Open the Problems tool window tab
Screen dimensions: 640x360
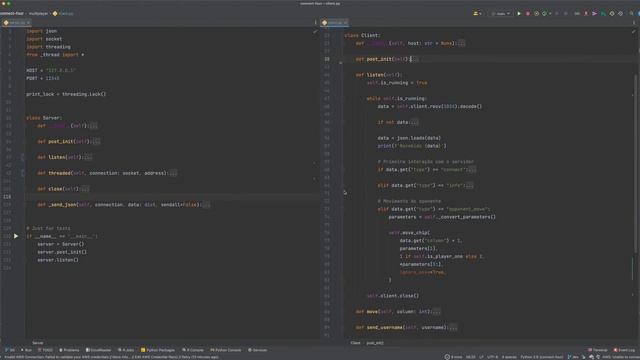tap(69, 350)
